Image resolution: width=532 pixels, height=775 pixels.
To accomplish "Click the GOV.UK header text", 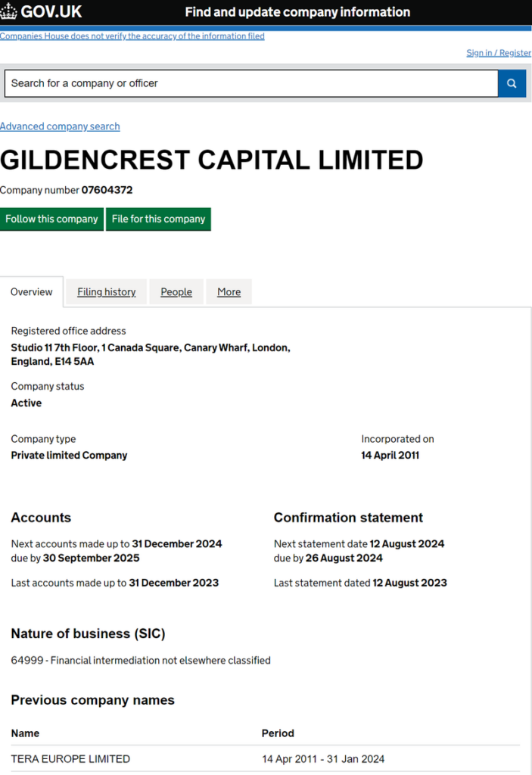I will pyautogui.click(x=51, y=12).
